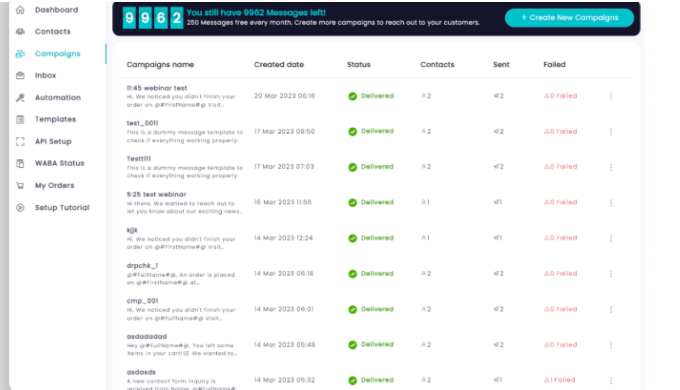Screen dimensions: 680x390
Task: Click date 20 Mar 2023 06:16
Action: click(284, 96)
